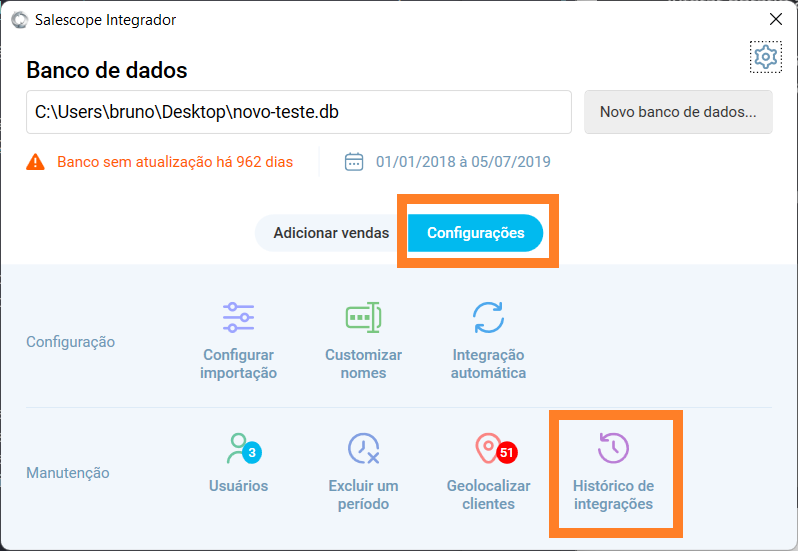Click the 'Configuração' section label

(70, 342)
